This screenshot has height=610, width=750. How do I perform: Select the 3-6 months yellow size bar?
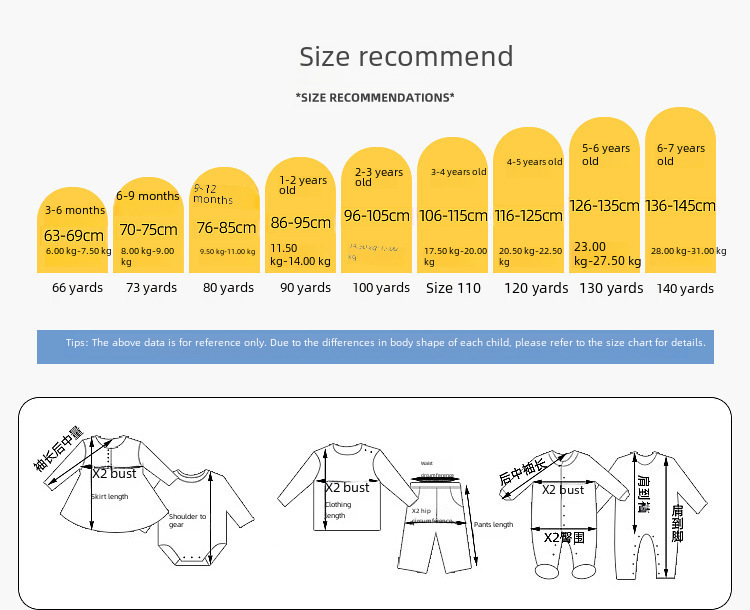tap(72, 231)
